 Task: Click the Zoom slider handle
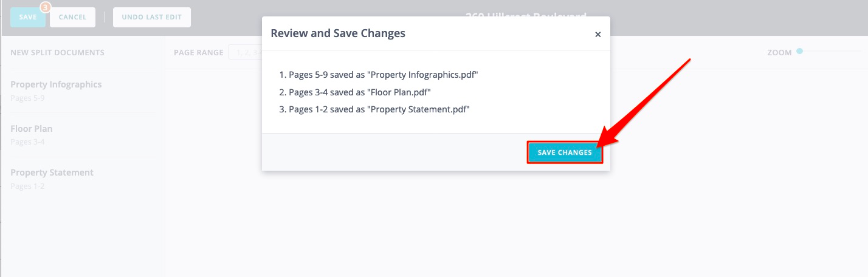[800, 52]
